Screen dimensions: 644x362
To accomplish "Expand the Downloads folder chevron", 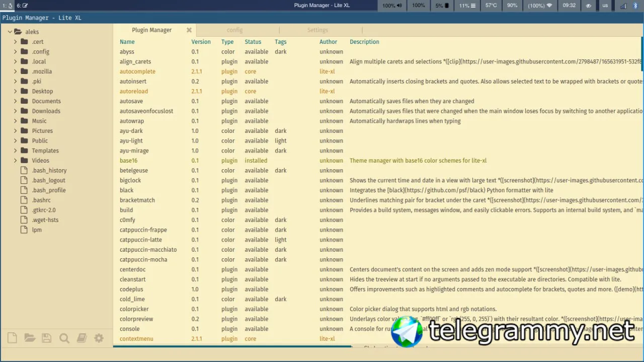I will [16, 111].
